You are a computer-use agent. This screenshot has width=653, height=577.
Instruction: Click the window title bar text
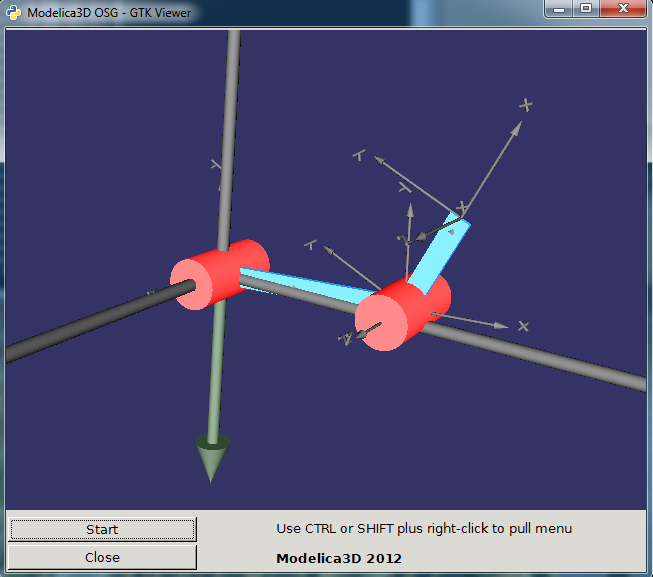pyautogui.click(x=110, y=13)
